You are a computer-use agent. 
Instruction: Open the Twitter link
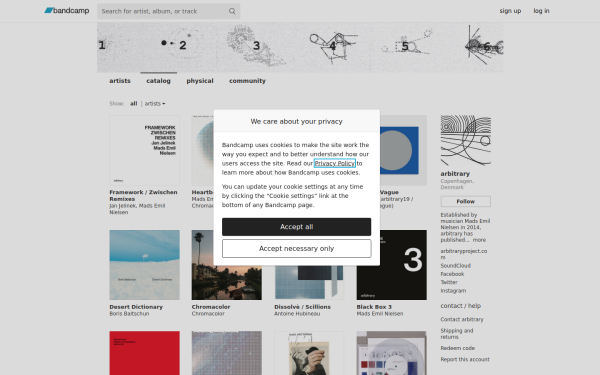tap(449, 282)
